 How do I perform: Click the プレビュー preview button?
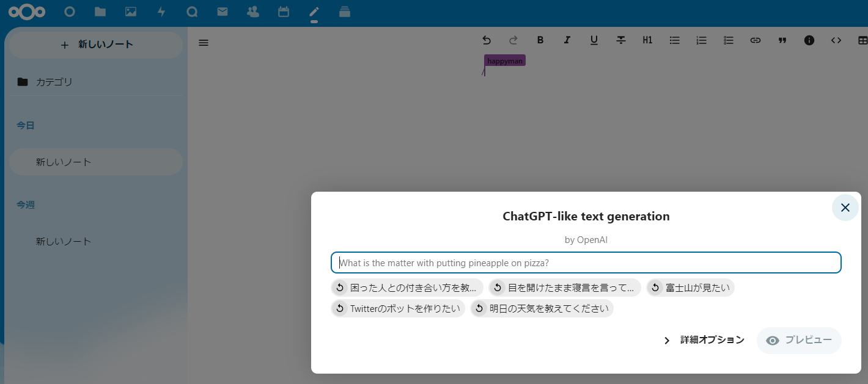[x=799, y=340]
